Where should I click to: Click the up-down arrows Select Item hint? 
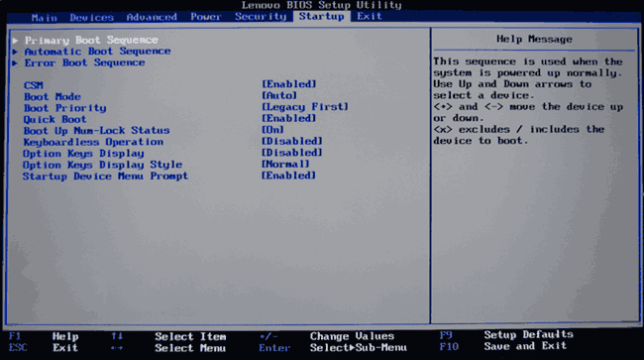pyautogui.click(x=168, y=336)
